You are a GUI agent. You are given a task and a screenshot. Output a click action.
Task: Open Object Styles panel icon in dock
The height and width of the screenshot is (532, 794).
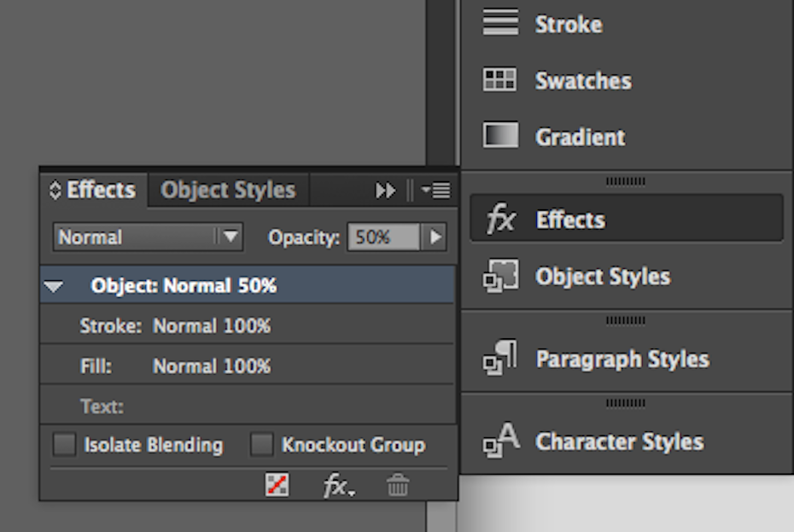pyautogui.click(x=500, y=277)
